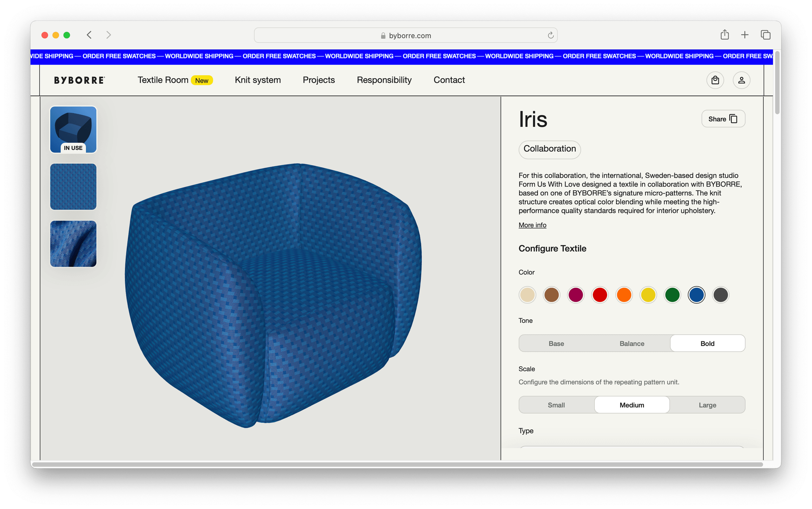Open the More info link
The height and width of the screenshot is (509, 812).
(x=532, y=225)
